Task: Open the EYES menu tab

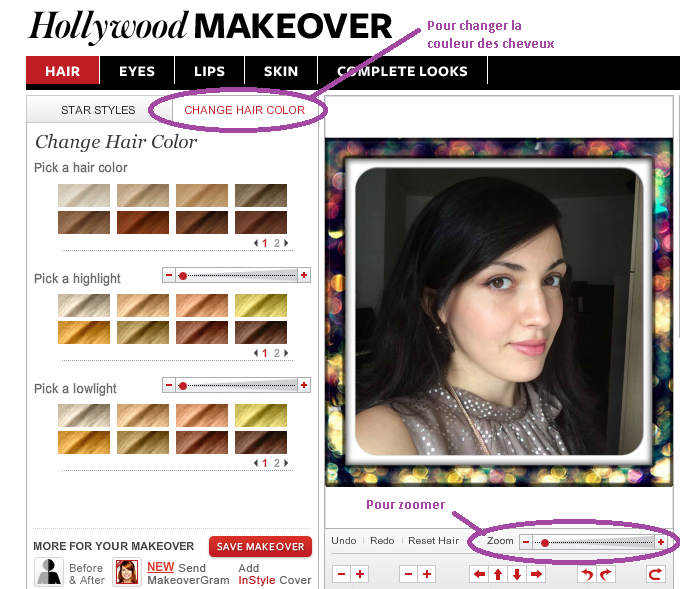Action: coord(137,71)
